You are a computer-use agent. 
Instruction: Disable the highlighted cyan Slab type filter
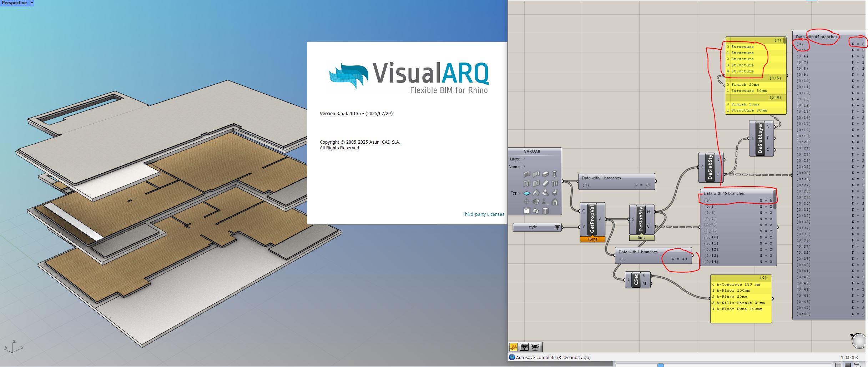(527, 193)
